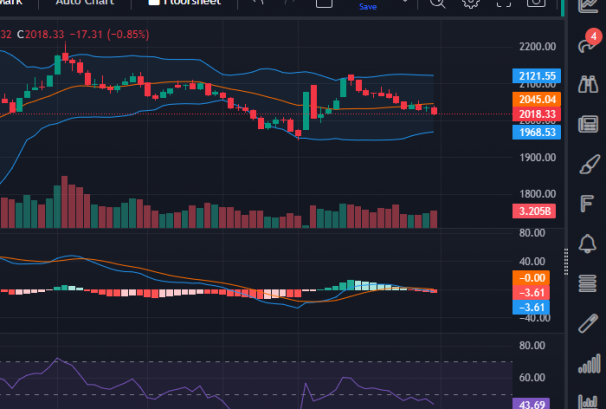606x409 pixels.
Task: Click the upper Bollinger band label 2121.55
Action: coord(536,76)
